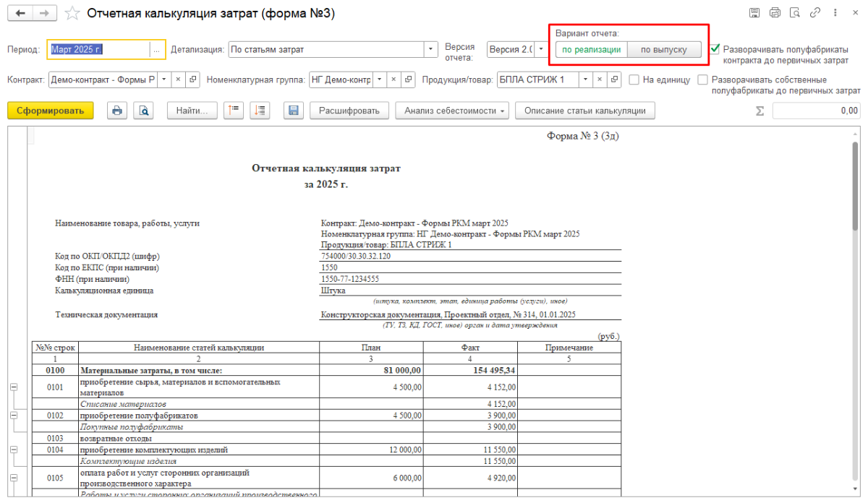Click the collapse all groups icon

click(x=233, y=111)
